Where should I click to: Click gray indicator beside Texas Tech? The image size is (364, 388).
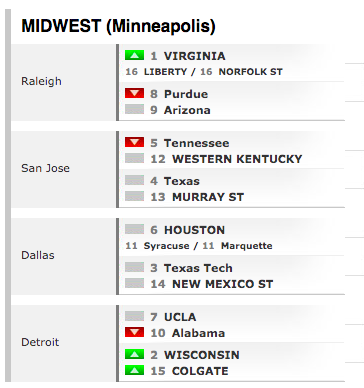(134, 267)
